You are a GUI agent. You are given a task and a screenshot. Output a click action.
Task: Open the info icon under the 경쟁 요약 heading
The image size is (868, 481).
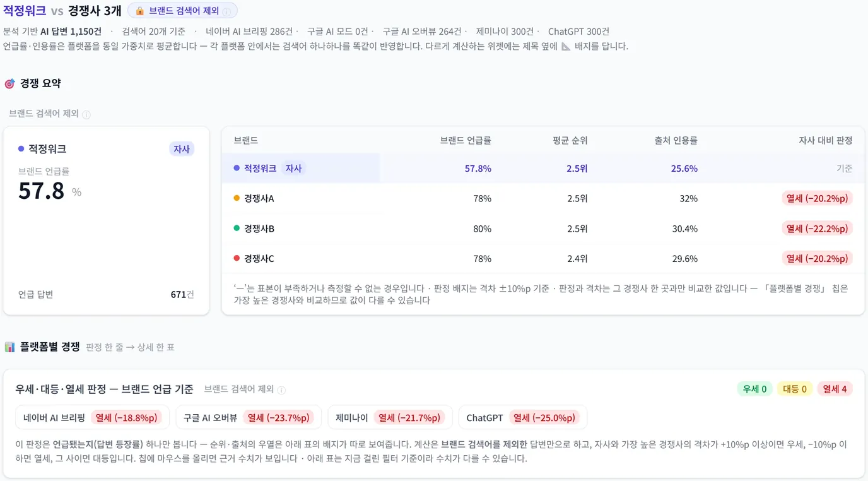pos(86,114)
